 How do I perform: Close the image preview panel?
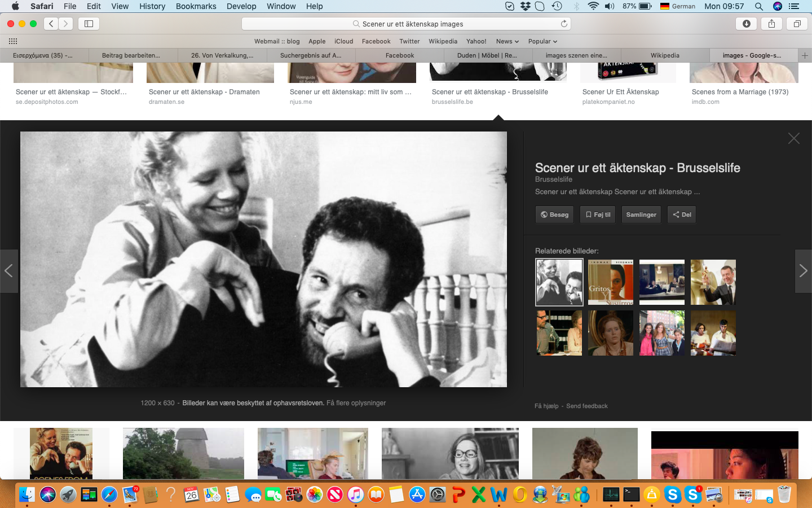[x=794, y=138]
